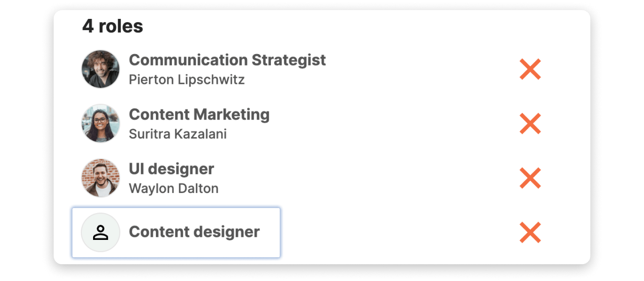Click the orange X beside UI designer
Image resolution: width=644 pixels, height=281 pixels.
point(530,178)
